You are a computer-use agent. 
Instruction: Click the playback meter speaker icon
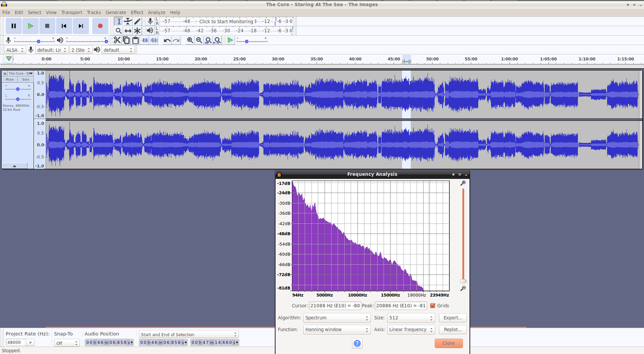[150, 31]
